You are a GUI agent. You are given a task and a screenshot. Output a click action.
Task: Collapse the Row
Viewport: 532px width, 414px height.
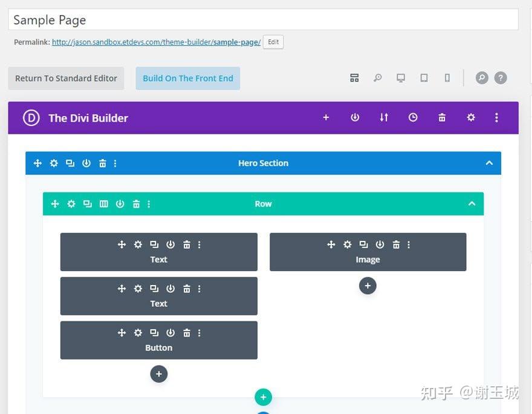pyautogui.click(x=472, y=204)
